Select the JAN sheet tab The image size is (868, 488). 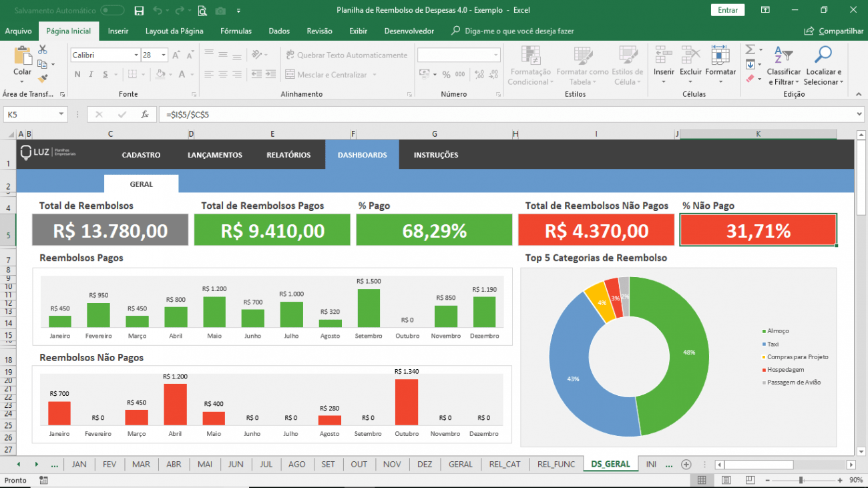[x=79, y=464]
